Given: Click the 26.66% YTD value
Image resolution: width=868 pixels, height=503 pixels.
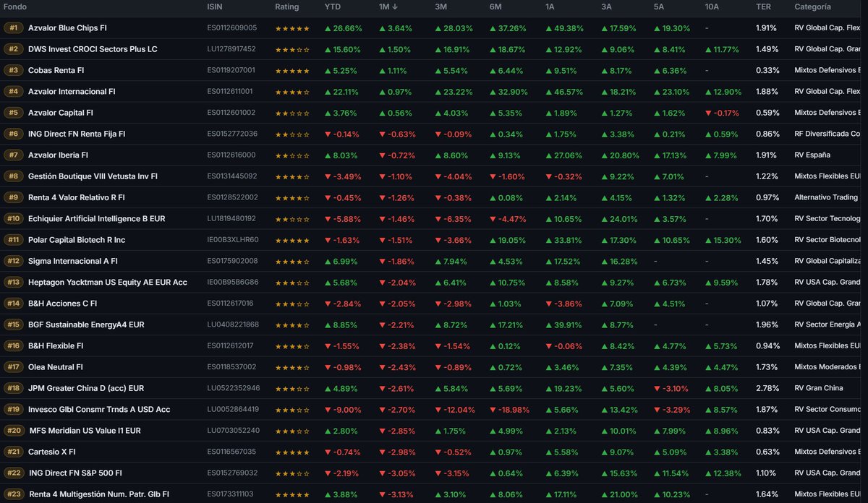Looking at the screenshot, I should [344, 28].
